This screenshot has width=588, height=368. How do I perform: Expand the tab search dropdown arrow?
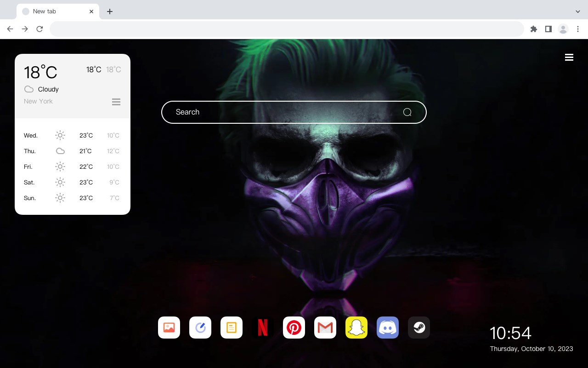(x=578, y=11)
